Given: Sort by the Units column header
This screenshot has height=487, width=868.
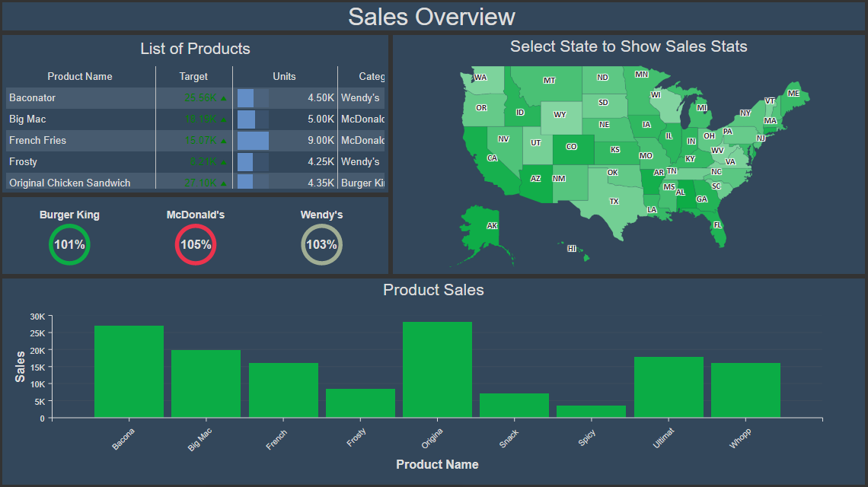Looking at the screenshot, I should click(284, 76).
